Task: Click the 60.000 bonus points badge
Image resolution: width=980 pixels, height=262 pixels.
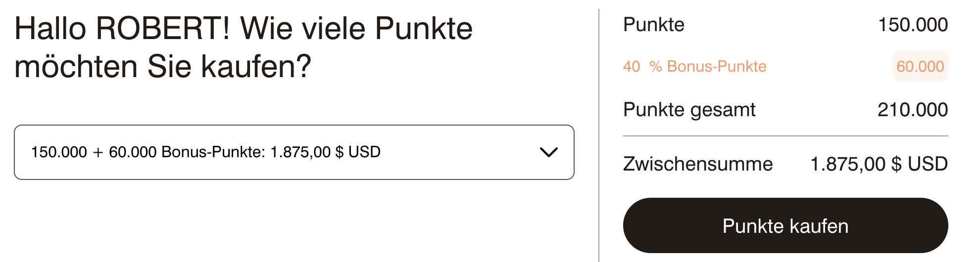Action: click(x=920, y=66)
